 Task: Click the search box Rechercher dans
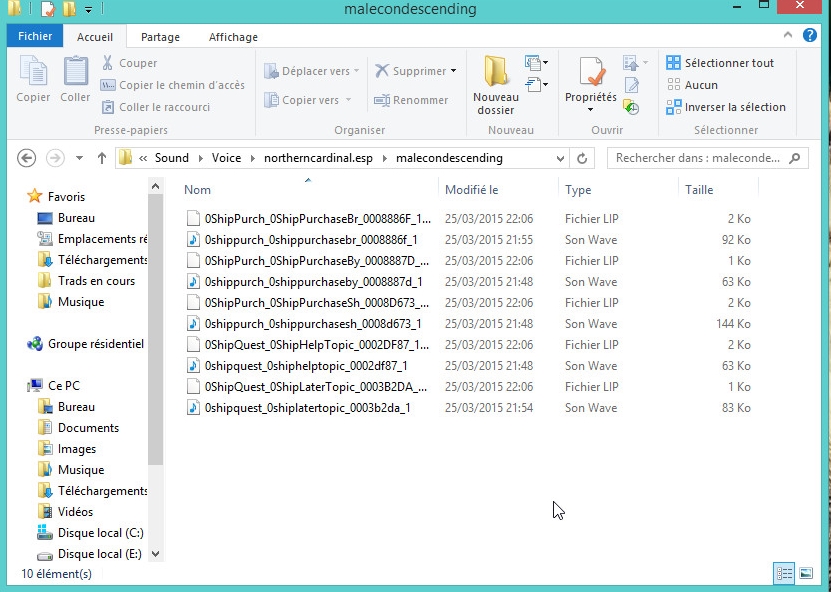point(708,158)
